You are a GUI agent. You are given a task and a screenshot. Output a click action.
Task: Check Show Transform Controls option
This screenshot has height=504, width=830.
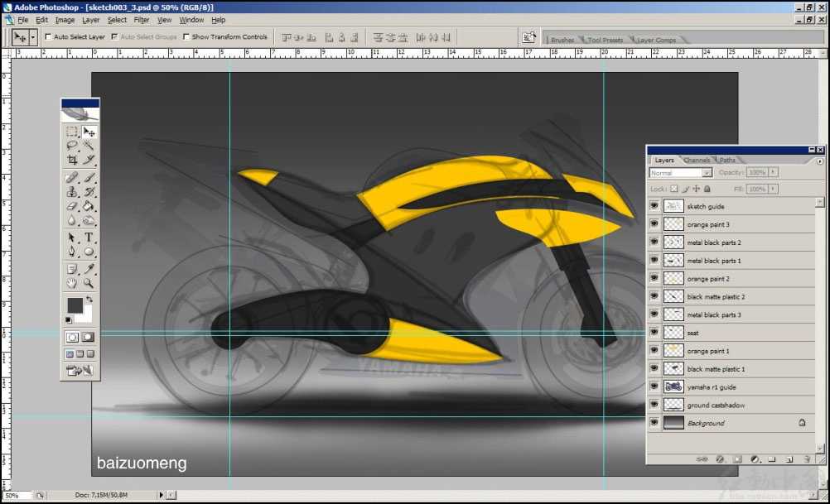pyautogui.click(x=186, y=37)
